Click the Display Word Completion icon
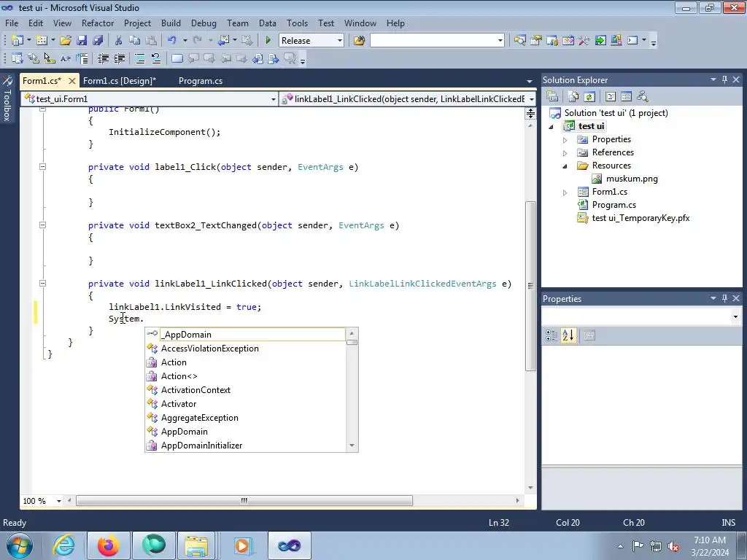 click(66, 58)
